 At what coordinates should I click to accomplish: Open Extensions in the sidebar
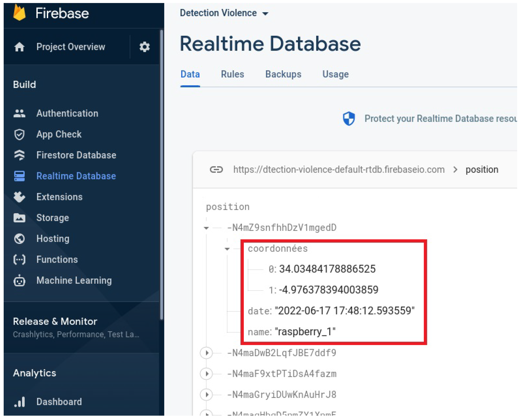pos(59,197)
